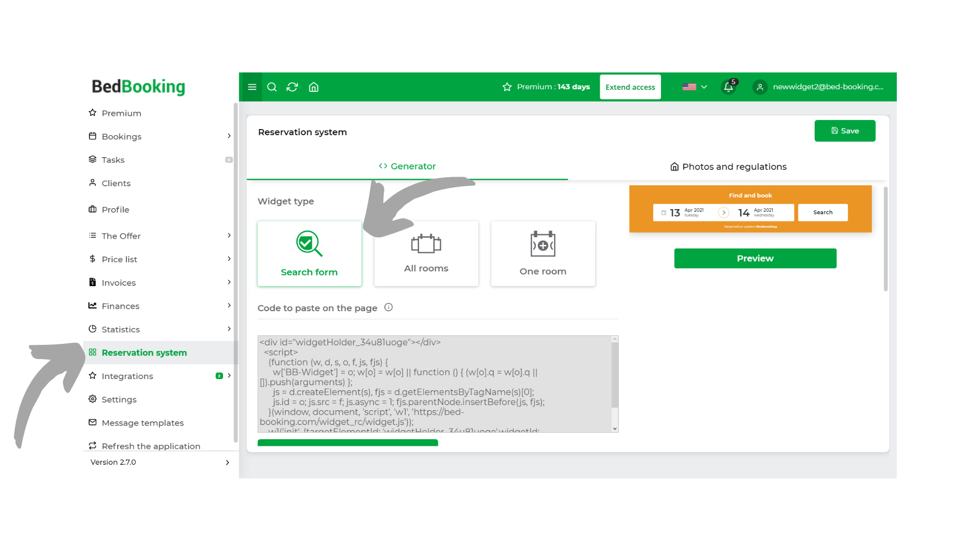Click the 13 Apr 2021 check-in date

(x=687, y=213)
